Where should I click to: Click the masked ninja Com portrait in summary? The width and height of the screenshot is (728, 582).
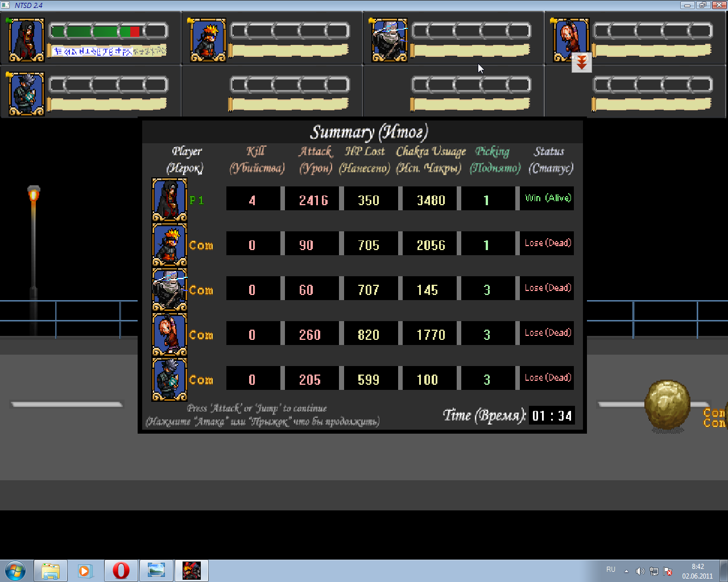169,289
